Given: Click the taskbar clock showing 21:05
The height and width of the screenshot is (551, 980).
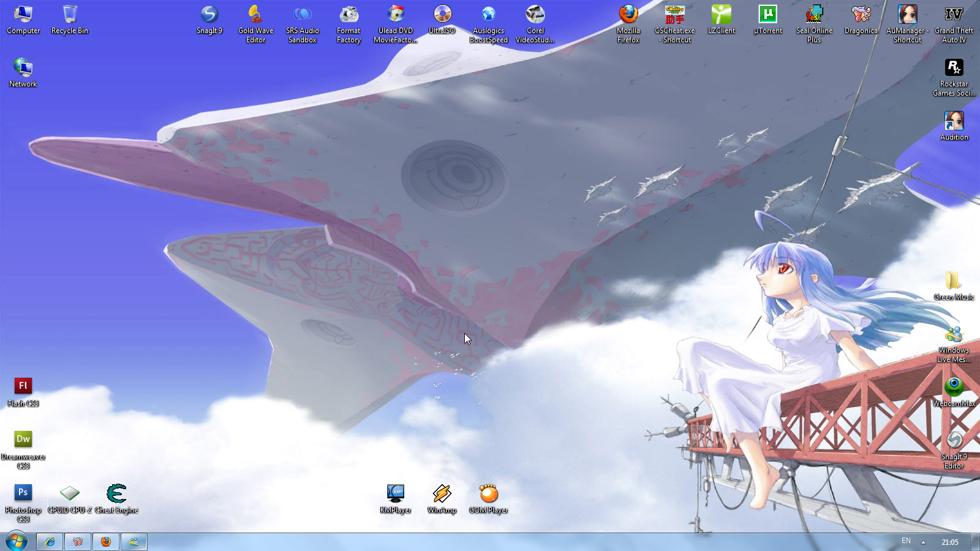Looking at the screenshot, I should 950,542.
